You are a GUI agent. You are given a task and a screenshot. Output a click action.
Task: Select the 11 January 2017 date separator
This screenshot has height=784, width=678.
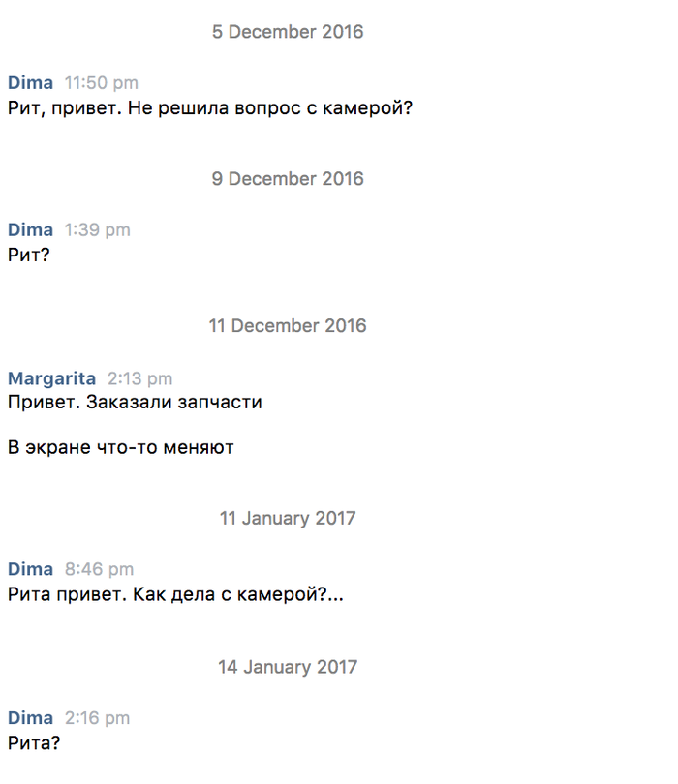[x=288, y=518]
